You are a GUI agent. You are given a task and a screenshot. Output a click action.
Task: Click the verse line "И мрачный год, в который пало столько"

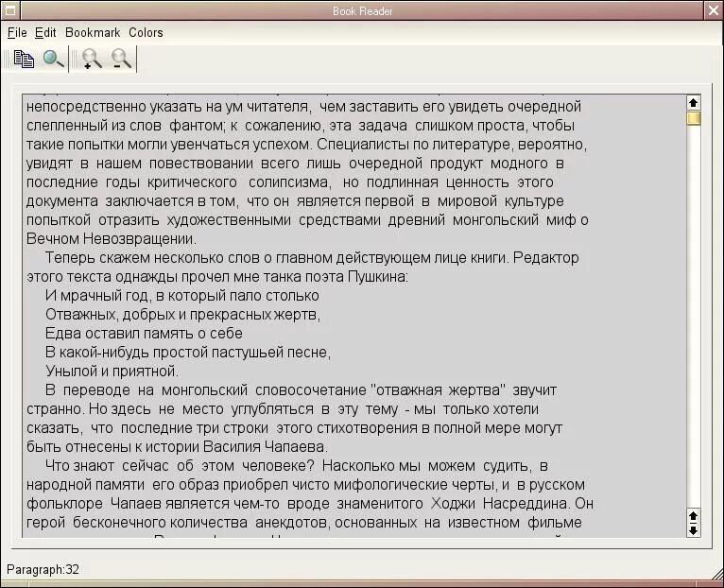pyautogui.click(x=181, y=296)
